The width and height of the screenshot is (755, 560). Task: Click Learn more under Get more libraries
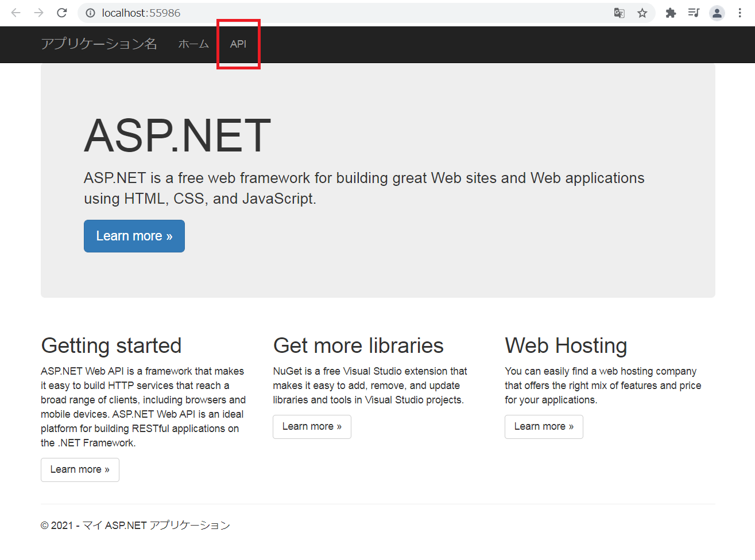[312, 426]
